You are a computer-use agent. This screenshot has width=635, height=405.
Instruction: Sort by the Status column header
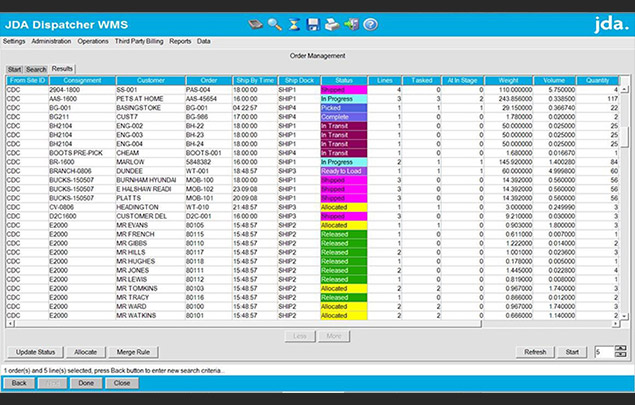coord(344,81)
